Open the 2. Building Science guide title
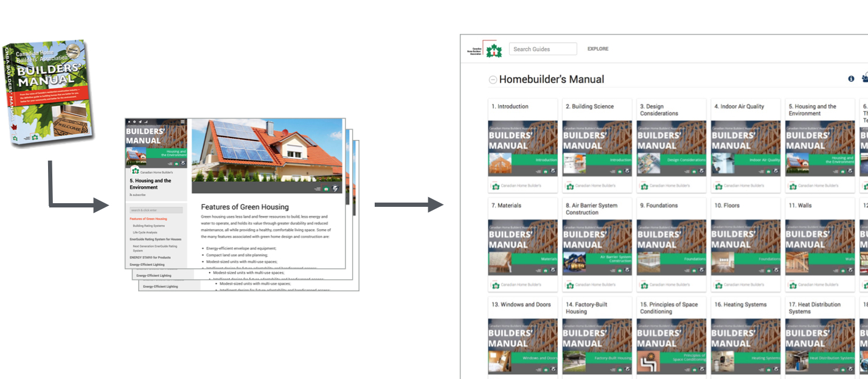The width and height of the screenshot is (868, 379). tap(590, 106)
